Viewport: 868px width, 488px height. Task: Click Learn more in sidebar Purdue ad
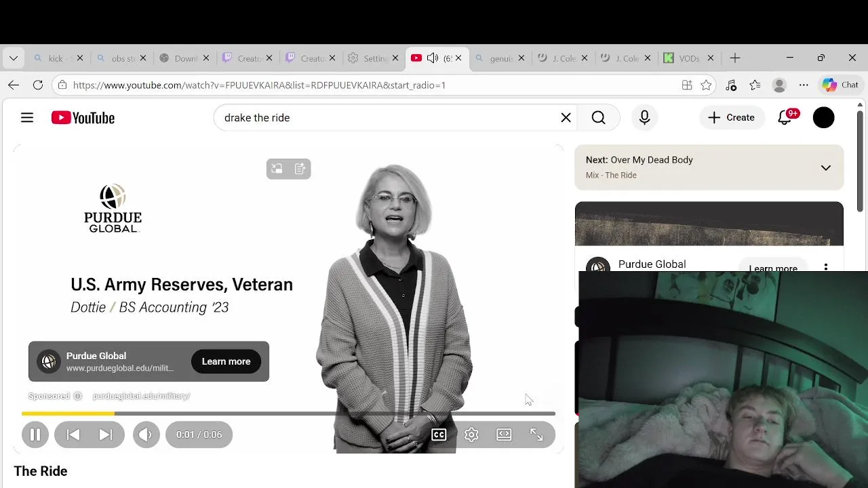click(x=773, y=268)
